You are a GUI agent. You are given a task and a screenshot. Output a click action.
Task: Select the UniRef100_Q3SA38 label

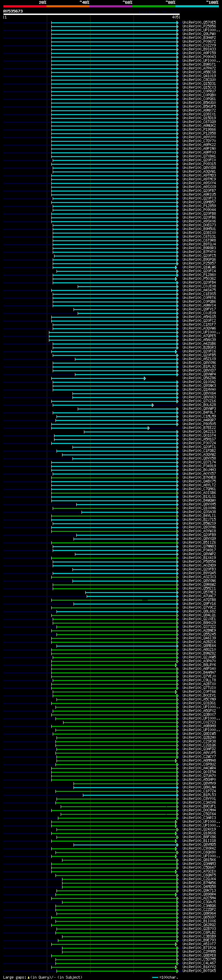tap(199, 512)
